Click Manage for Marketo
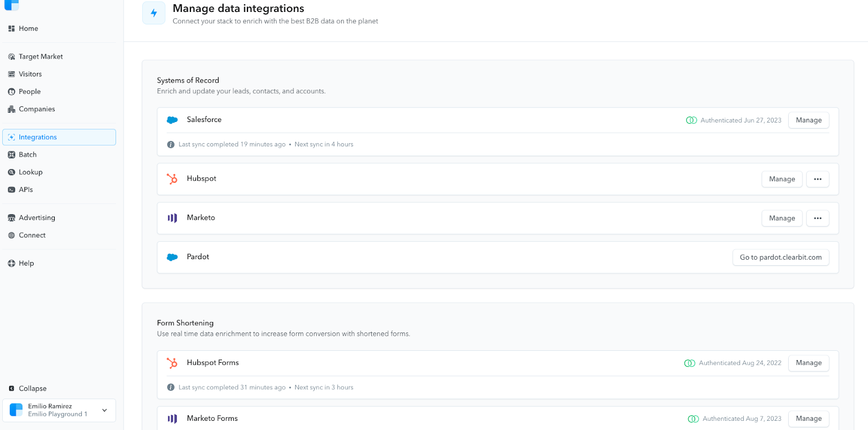 pos(782,218)
